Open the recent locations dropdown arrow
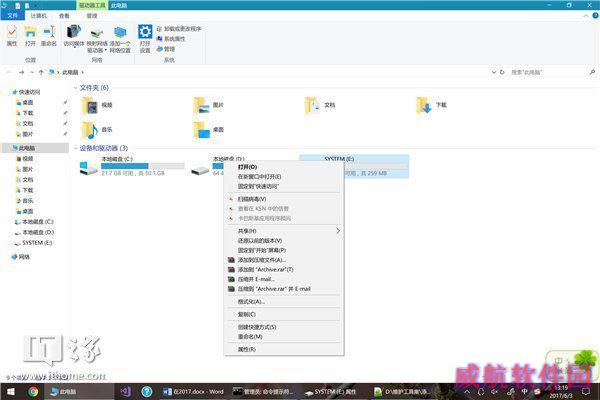The height and width of the screenshot is (400, 600). 32,72
